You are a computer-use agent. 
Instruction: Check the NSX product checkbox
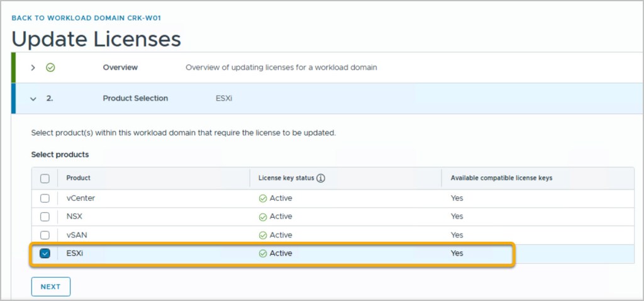click(45, 217)
